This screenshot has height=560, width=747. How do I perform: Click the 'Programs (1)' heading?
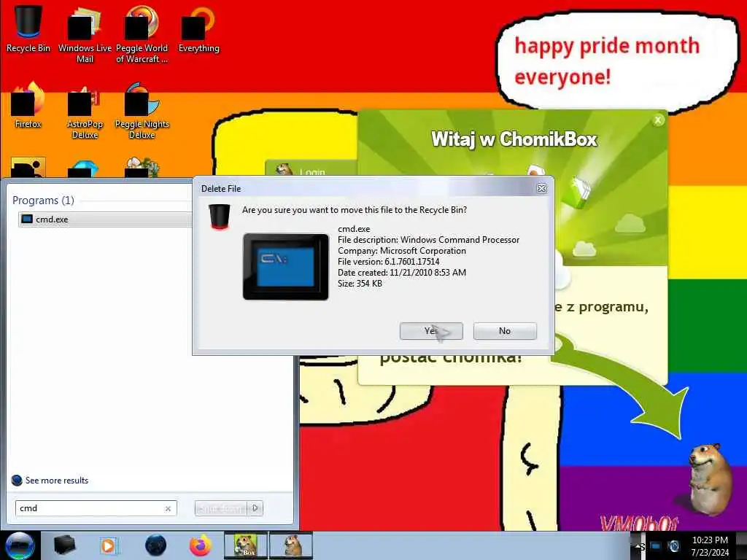(x=43, y=201)
